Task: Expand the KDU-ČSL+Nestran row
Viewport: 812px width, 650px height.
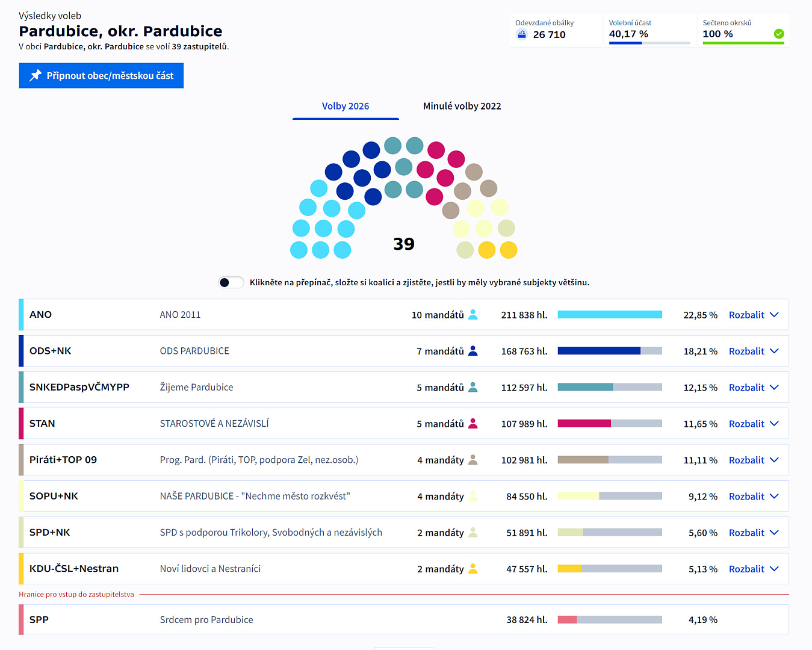Action: click(754, 569)
